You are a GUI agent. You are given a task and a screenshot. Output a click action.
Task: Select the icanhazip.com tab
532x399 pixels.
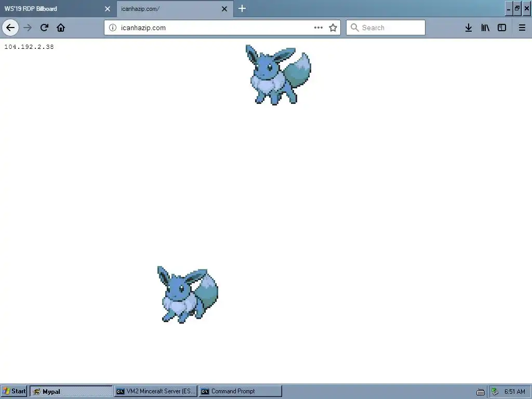point(175,8)
